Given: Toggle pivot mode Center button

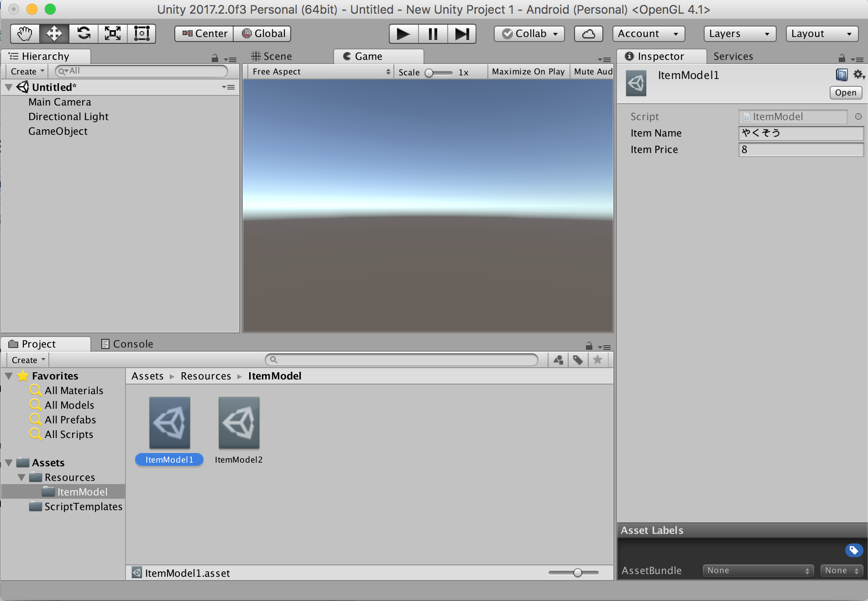Looking at the screenshot, I should click(204, 34).
